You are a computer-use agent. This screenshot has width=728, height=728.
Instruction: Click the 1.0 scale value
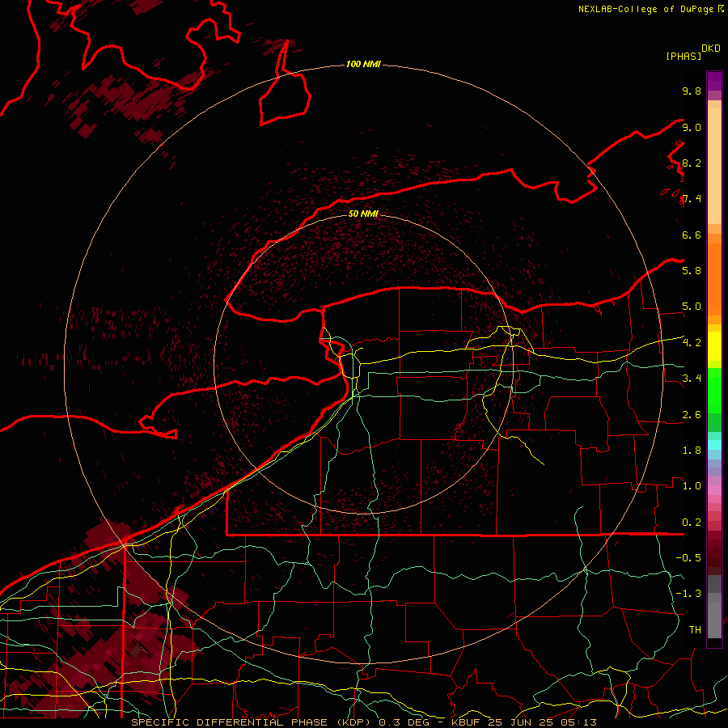point(692,485)
